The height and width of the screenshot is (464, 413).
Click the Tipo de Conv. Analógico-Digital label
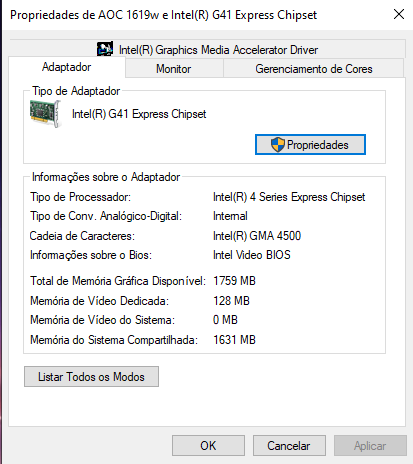point(106,216)
